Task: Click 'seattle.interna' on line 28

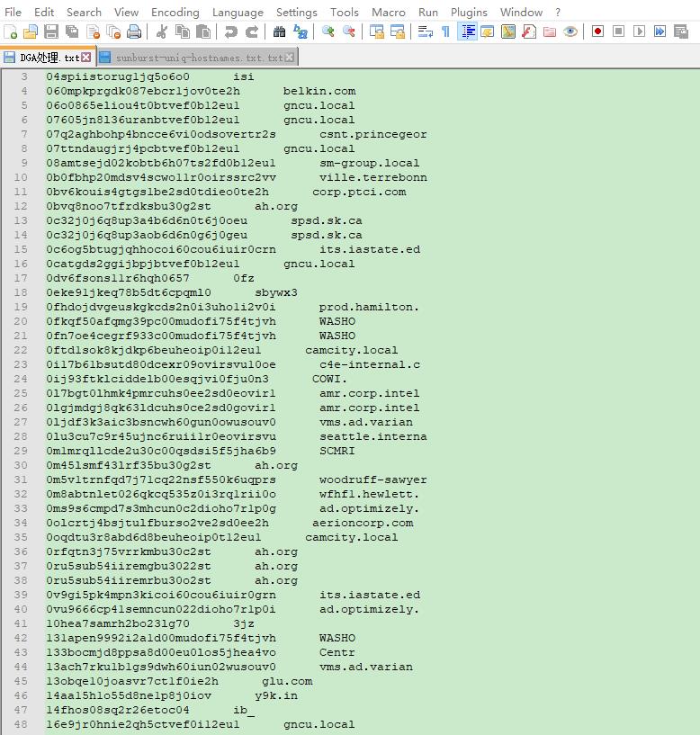Action: 373,436
